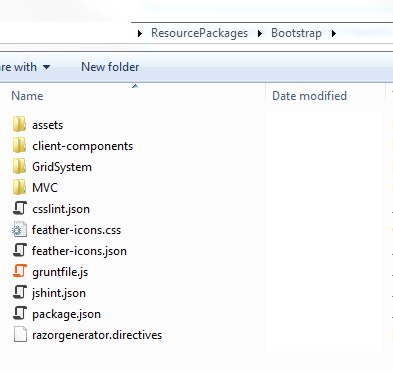
Task: Sort files by Date modified column
Action: coord(309,96)
